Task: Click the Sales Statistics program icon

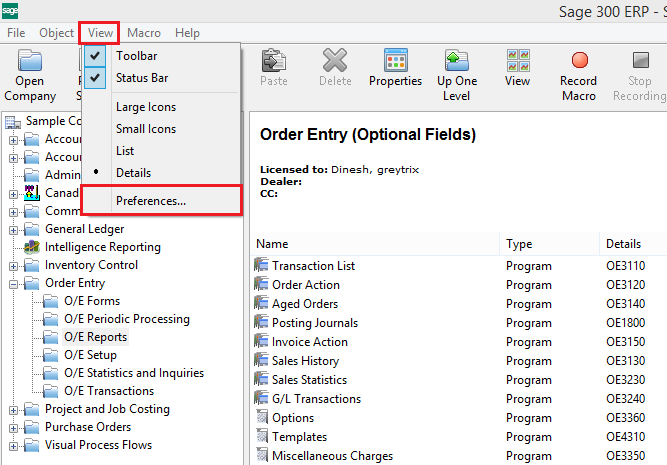Action: tap(261, 379)
